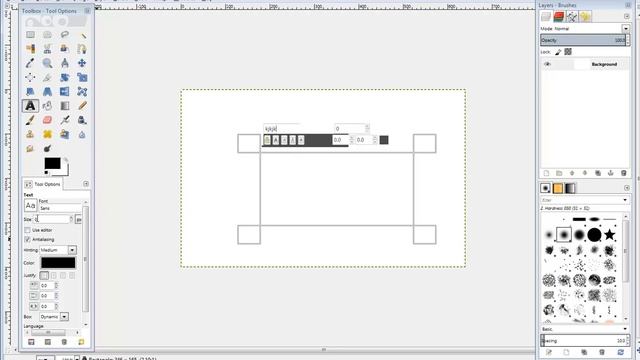The height and width of the screenshot is (360, 640).
Task: Select the Ellipse Select tool
Action: point(47,35)
